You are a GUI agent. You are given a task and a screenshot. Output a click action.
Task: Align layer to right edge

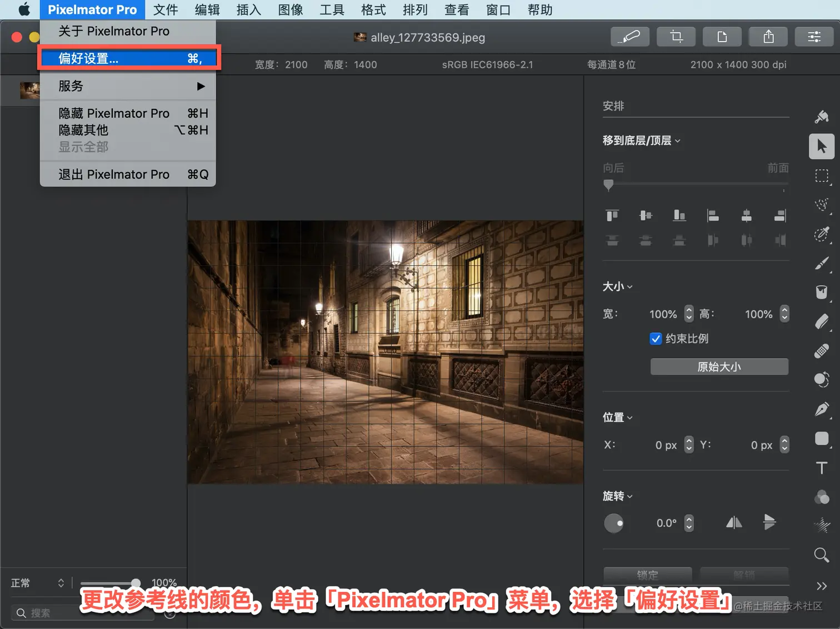coord(780,215)
